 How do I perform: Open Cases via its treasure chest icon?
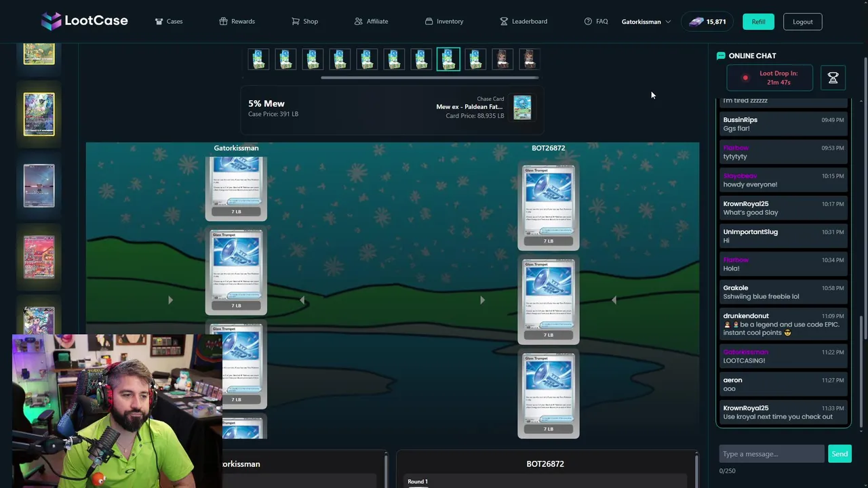pyautogui.click(x=159, y=22)
